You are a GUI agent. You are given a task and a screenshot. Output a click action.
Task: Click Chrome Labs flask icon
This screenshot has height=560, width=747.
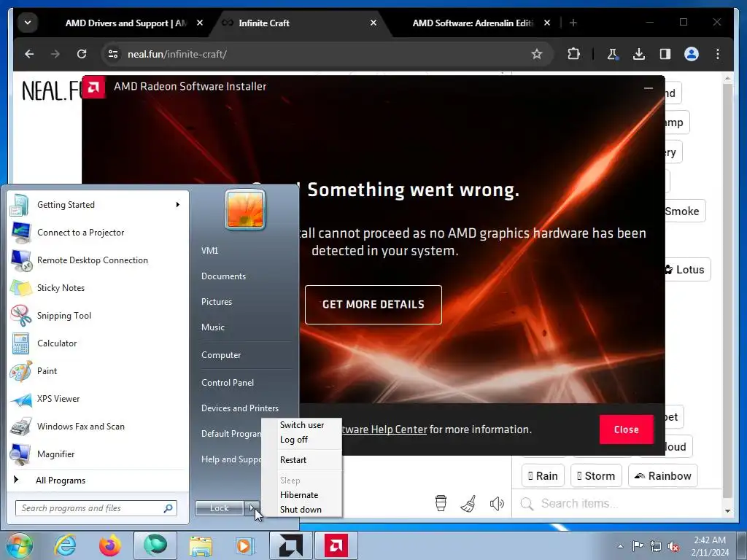coord(613,54)
